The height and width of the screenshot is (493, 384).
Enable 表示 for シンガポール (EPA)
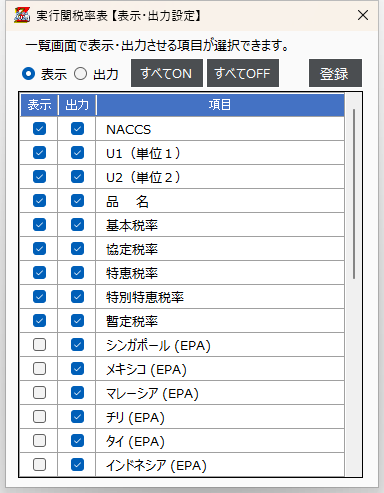39,345
